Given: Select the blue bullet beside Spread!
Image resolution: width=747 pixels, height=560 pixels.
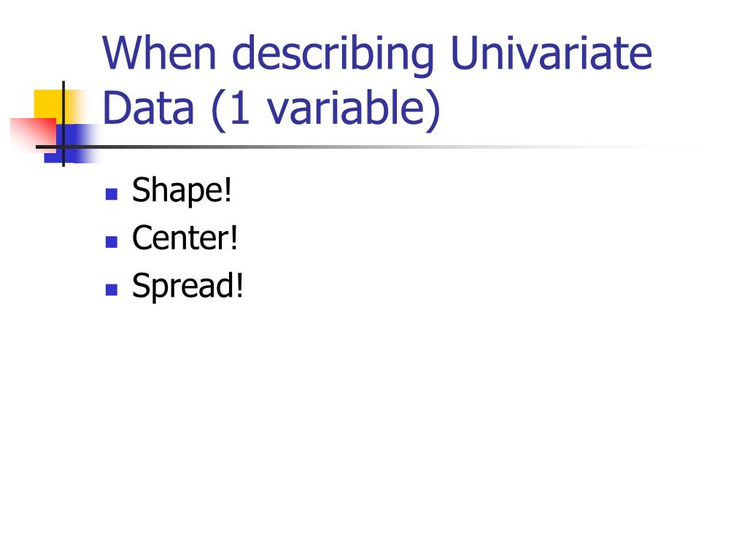Looking at the screenshot, I should tap(112, 289).
